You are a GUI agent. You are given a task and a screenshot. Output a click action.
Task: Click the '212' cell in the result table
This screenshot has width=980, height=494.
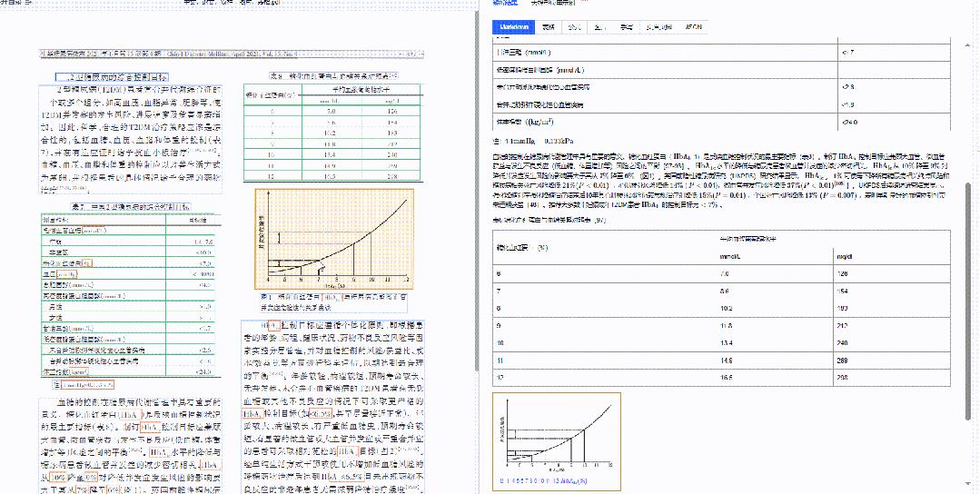pyautogui.click(x=892, y=325)
